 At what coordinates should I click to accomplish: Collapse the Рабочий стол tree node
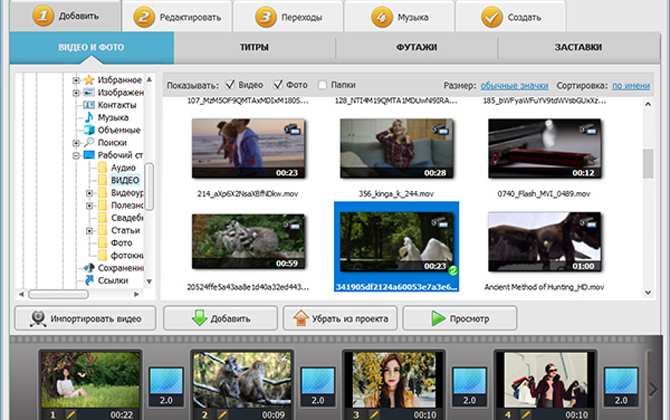click(76, 156)
